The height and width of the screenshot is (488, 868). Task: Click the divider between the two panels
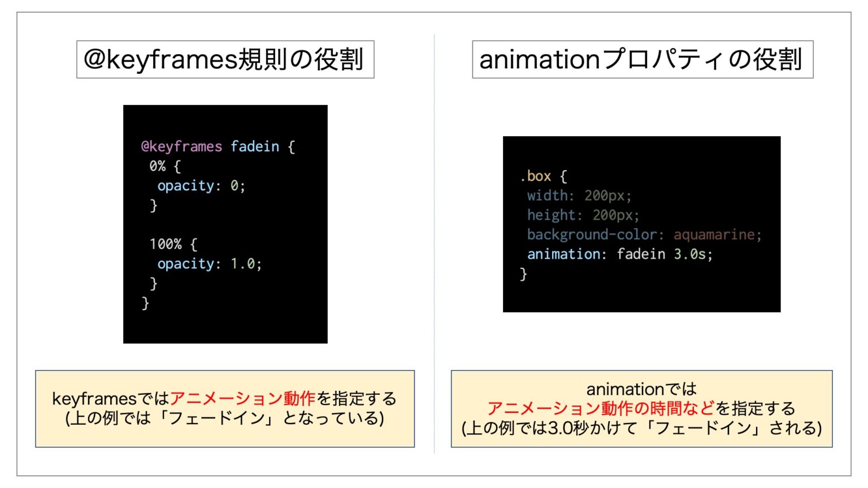[434, 243]
